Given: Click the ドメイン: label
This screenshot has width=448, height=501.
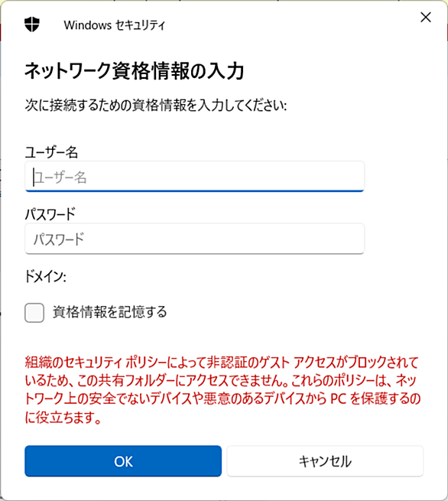Looking at the screenshot, I should 45,276.
